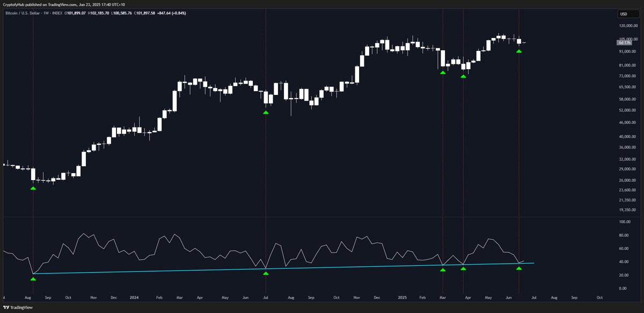Click the RSI pane green arrow at August 2023

click(x=33, y=279)
